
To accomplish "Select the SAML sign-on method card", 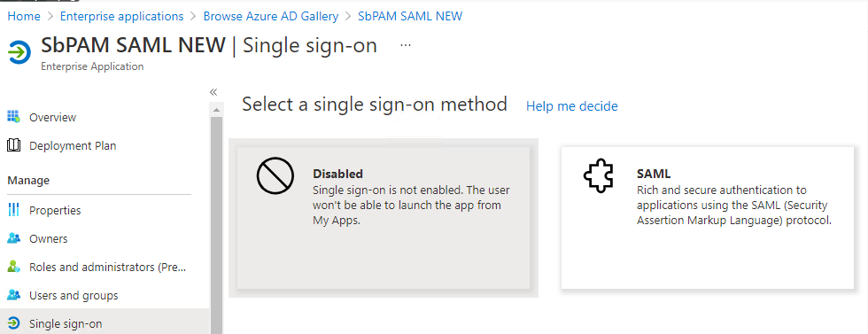I will [x=708, y=218].
